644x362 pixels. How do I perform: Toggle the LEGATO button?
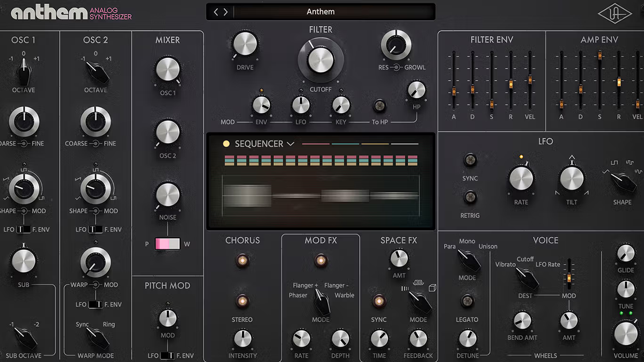[x=467, y=301]
